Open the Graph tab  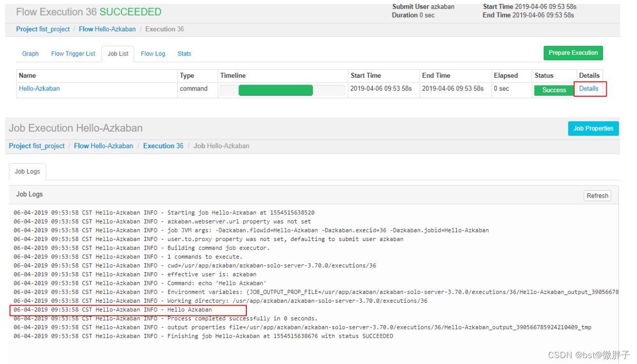tap(30, 54)
